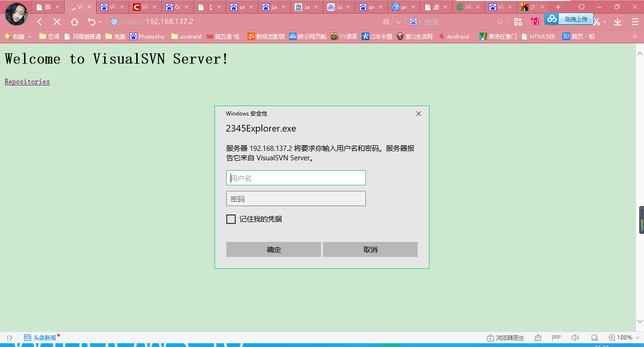Click into the 搜索 search box
644x347 pixels.
click(x=460, y=22)
